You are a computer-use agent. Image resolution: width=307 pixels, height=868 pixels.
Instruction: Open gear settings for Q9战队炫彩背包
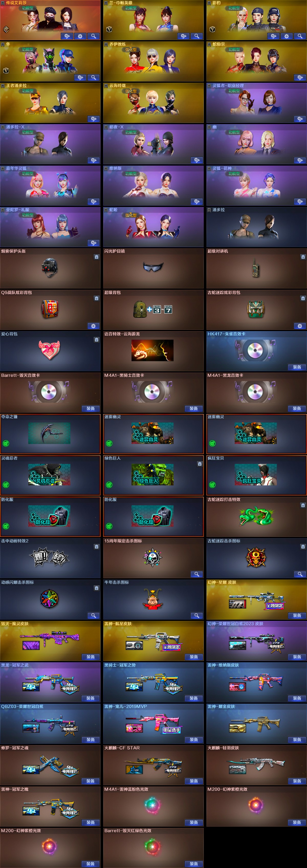pyautogui.click(x=93, y=326)
